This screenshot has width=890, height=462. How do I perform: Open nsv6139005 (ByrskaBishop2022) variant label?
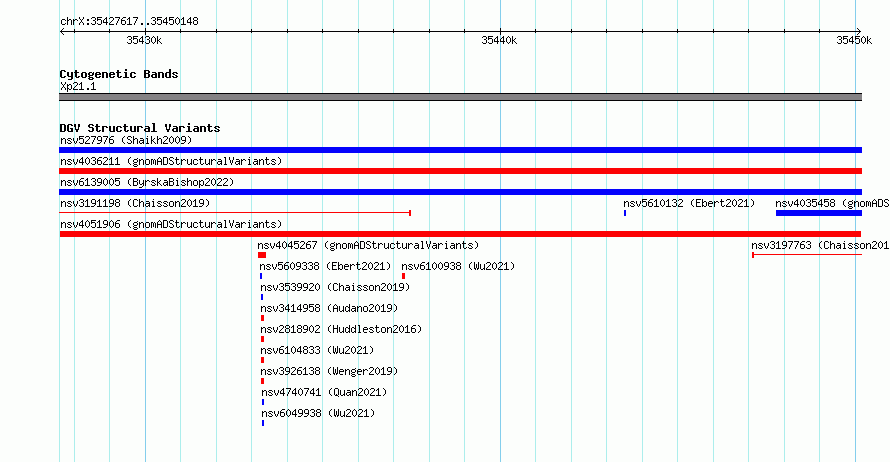[x=147, y=182]
